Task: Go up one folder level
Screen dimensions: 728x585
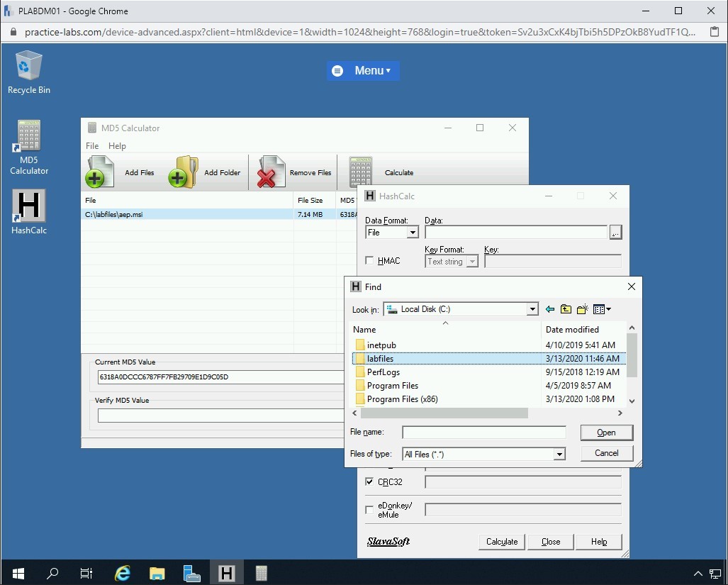Action: coord(566,309)
